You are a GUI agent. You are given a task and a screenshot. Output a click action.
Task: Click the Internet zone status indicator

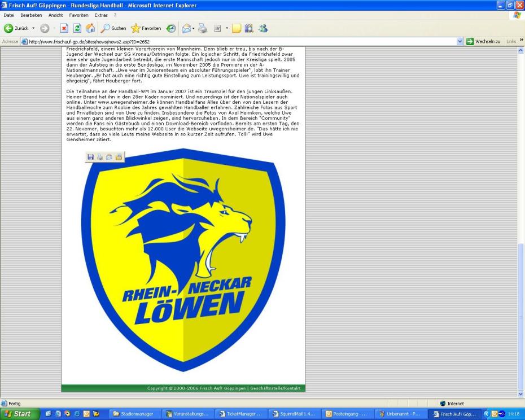(452, 404)
